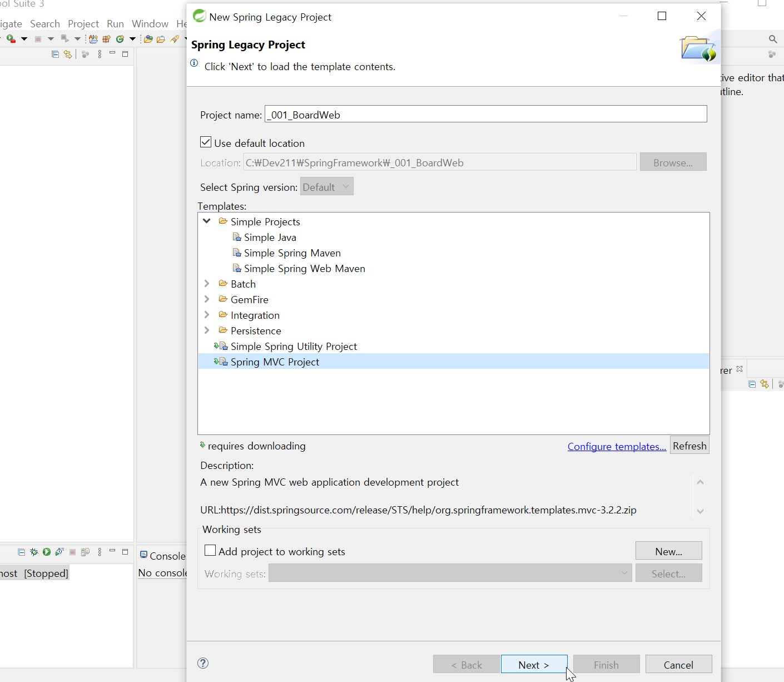Collapse All in the right-side view toolbar

pyautogui.click(x=752, y=384)
